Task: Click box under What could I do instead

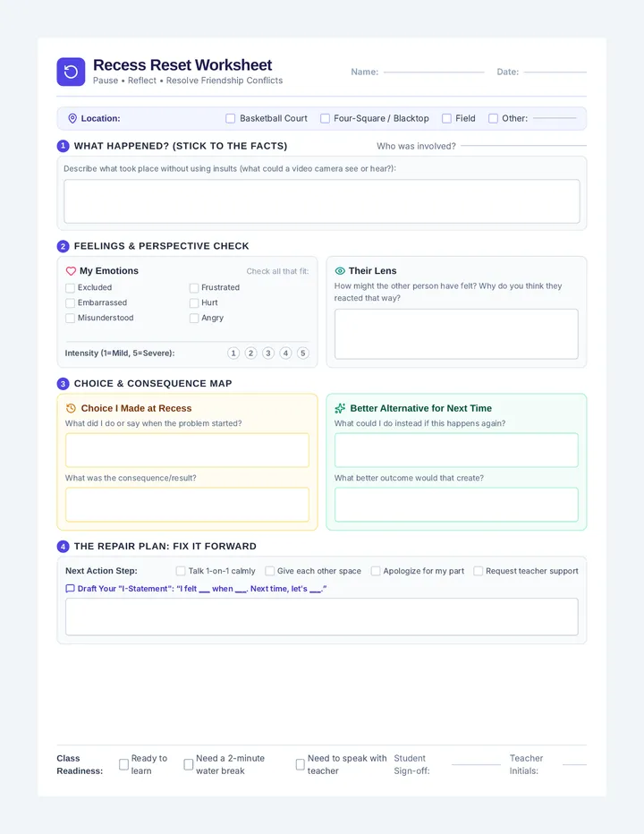Action: point(456,450)
